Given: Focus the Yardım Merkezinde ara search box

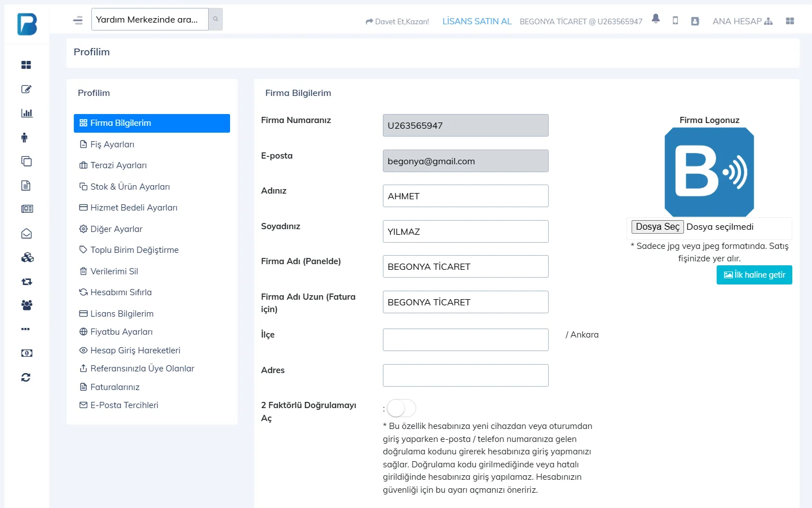Looking at the screenshot, I should (x=150, y=19).
